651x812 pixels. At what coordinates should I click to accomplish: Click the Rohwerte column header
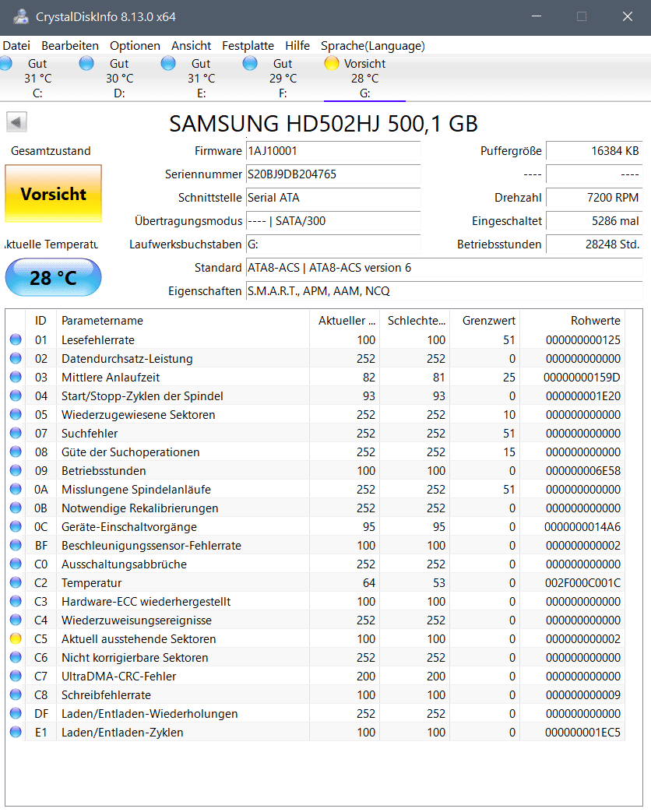[573, 321]
